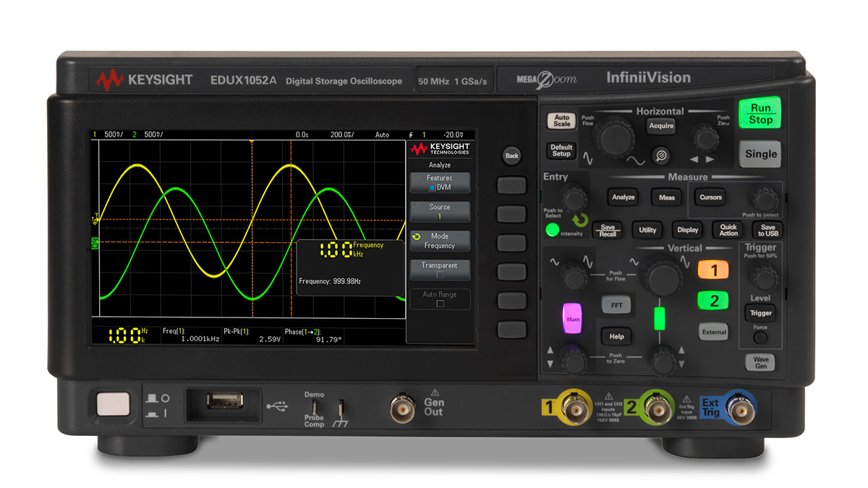868x488 pixels.
Task: Open the Meas measurement menu
Action: coord(666,197)
